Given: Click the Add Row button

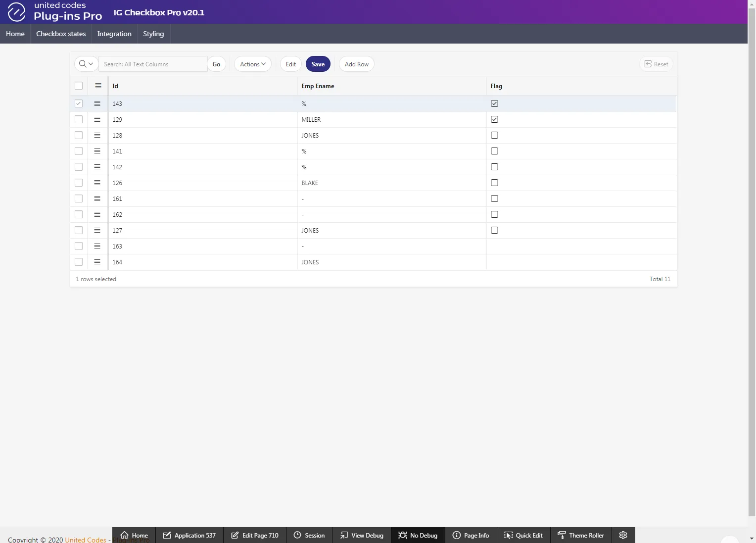Looking at the screenshot, I should [356, 64].
